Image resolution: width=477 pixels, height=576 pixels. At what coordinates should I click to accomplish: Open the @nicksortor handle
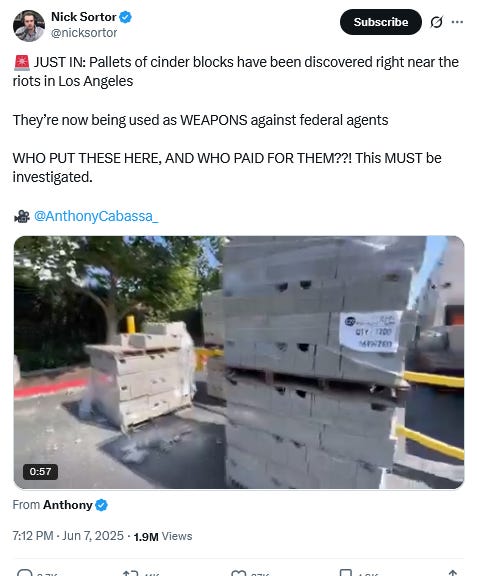tap(84, 33)
